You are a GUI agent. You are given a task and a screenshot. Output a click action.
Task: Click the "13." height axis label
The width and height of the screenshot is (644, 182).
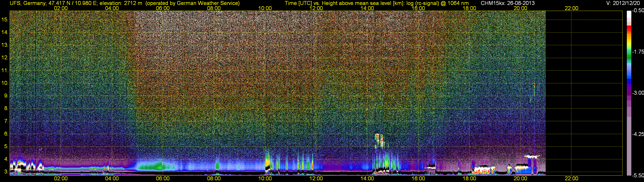[x=5, y=45]
